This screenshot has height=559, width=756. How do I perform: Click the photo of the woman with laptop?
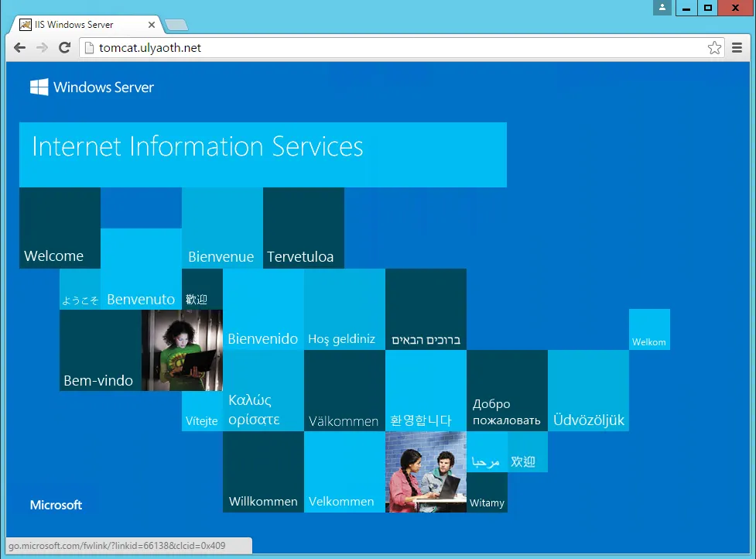[182, 350]
